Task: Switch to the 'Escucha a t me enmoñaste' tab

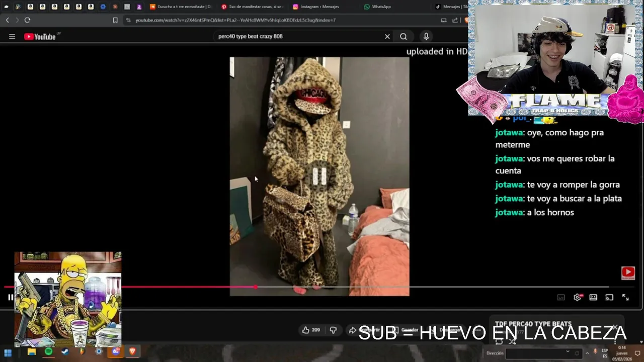Action: 182,7
